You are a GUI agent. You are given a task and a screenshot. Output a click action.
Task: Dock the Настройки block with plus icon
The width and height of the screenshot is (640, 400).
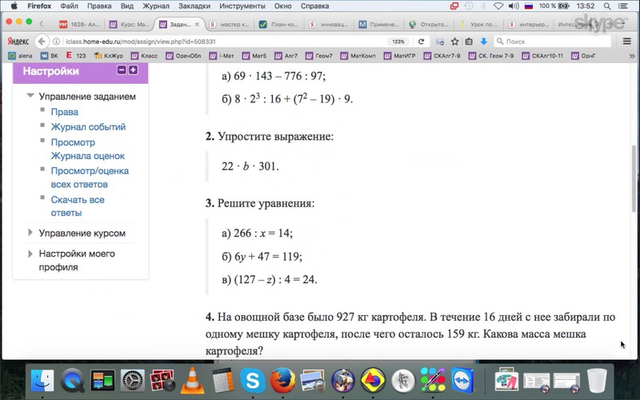[x=133, y=70]
